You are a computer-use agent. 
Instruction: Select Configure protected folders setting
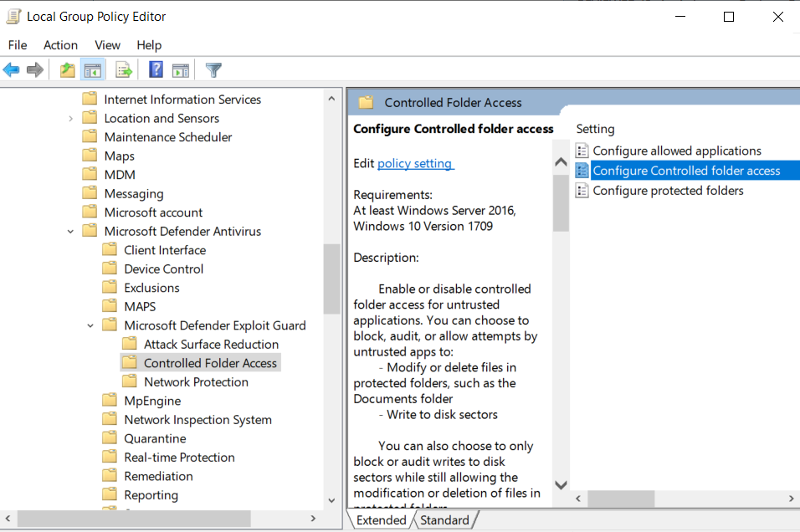click(668, 191)
